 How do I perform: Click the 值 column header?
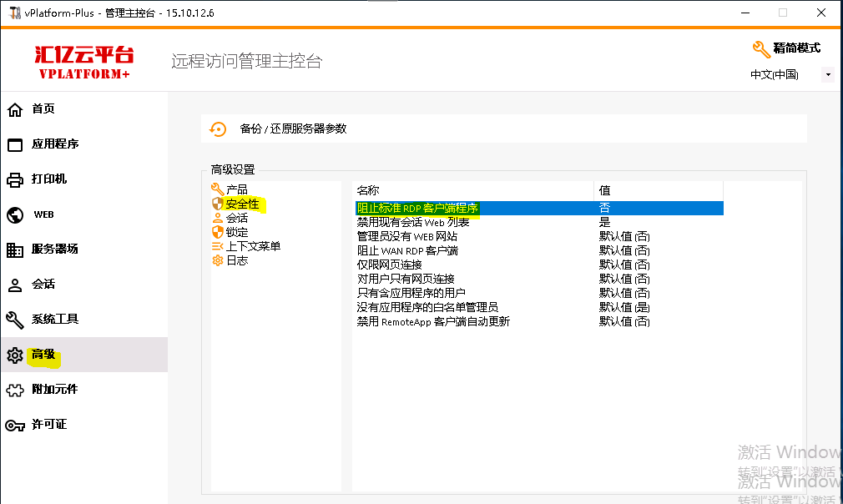(x=605, y=190)
